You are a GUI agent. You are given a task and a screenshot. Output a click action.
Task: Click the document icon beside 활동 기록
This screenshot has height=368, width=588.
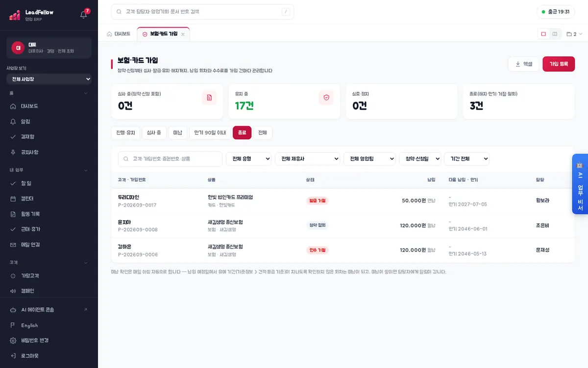[x=13, y=214]
